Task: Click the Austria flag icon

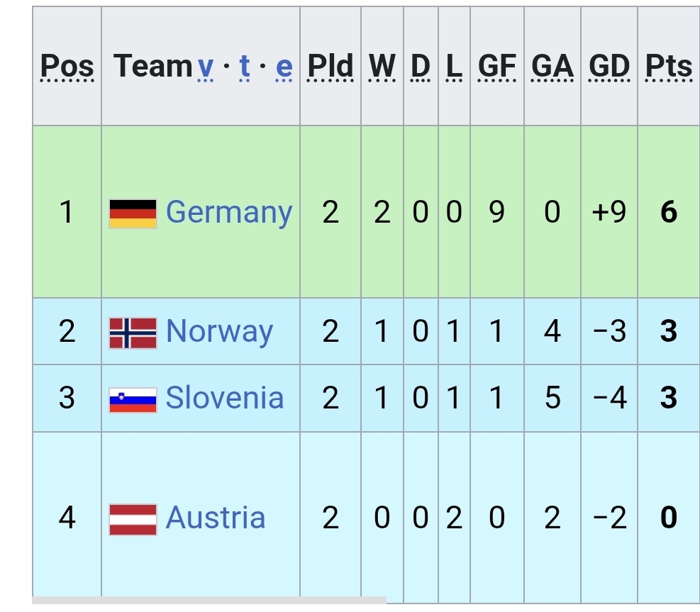Action: point(133,518)
